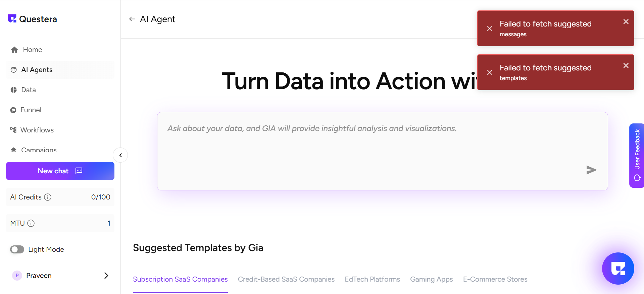Image resolution: width=644 pixels, height=294 pixels.
Task: Open the User Feedback side panel
Action: 637,156
